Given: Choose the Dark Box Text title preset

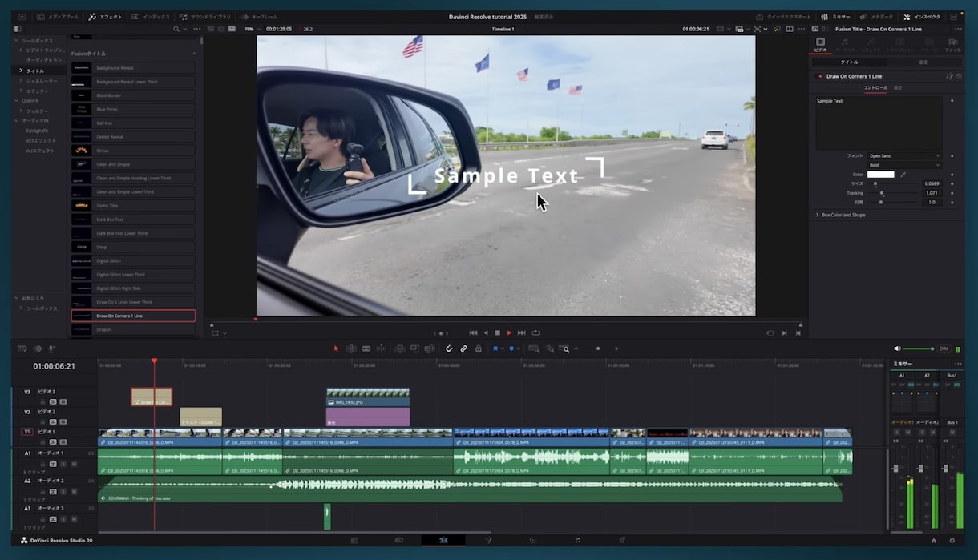Looking at the screenshot, I should (133, 220).
